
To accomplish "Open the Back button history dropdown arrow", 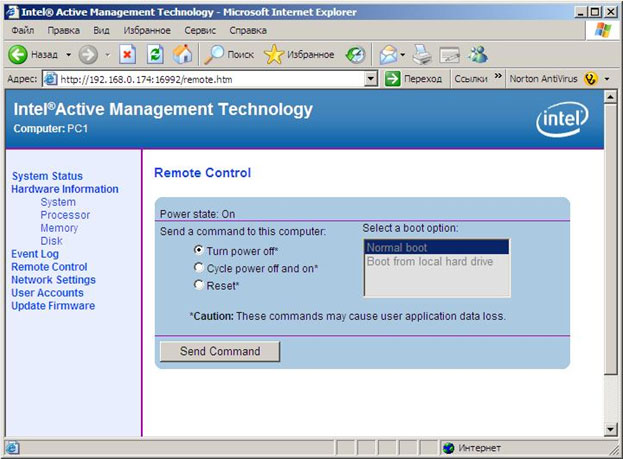I will [68, 54].
